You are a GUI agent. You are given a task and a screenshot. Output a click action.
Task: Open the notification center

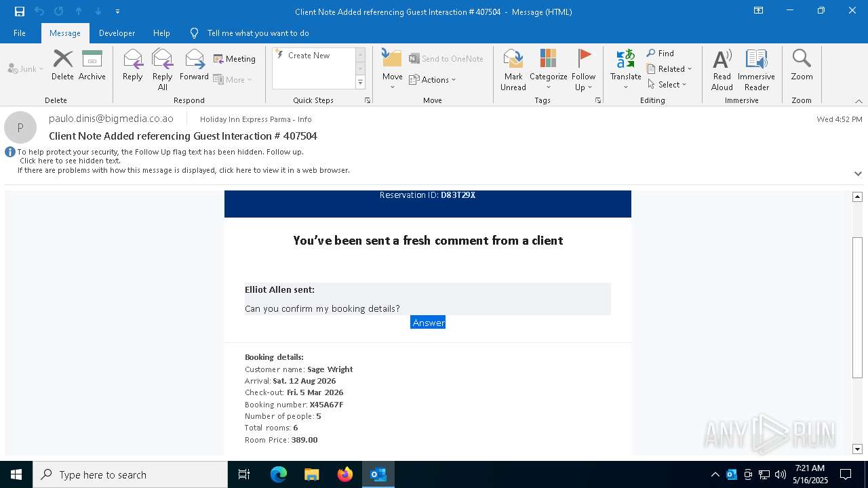[846, 474]
